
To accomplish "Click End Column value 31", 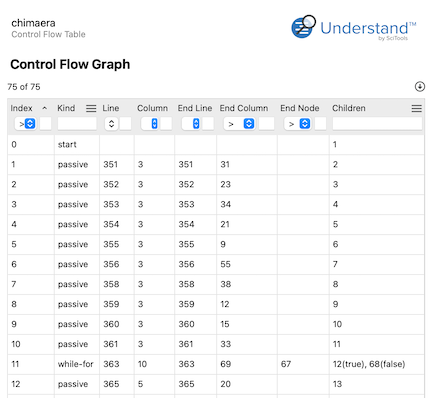I will click(225, 164).
